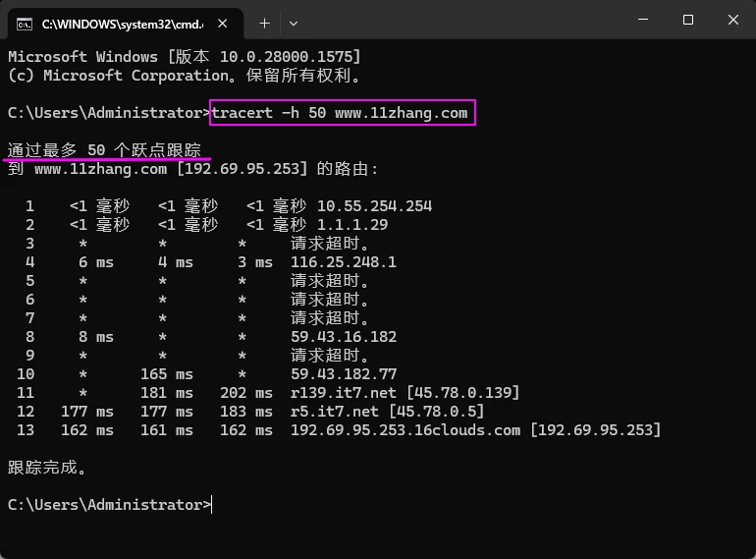Screen dimensions: 756x559
Task: Click 请求超时 on hop 9 row
Action: (x=330, y=356)
